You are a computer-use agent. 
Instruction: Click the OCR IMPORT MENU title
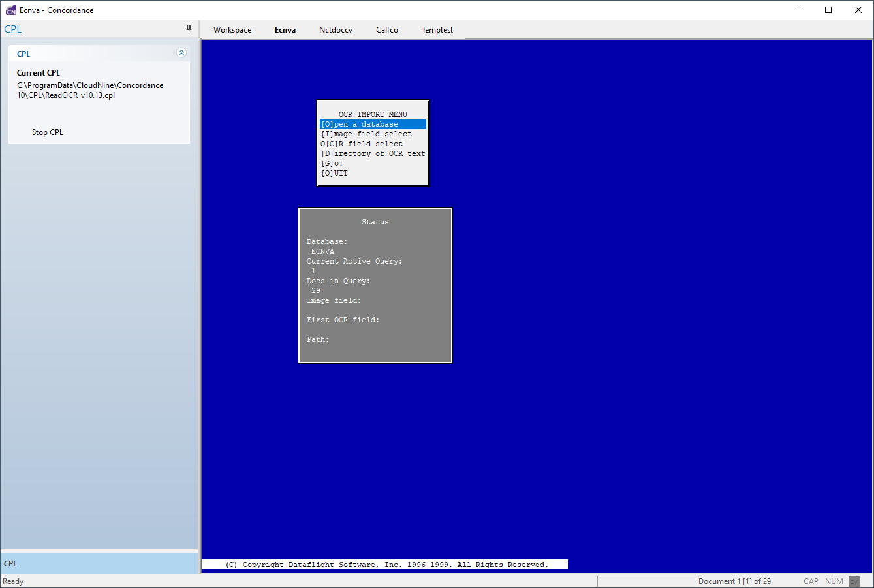click(373, 114)
